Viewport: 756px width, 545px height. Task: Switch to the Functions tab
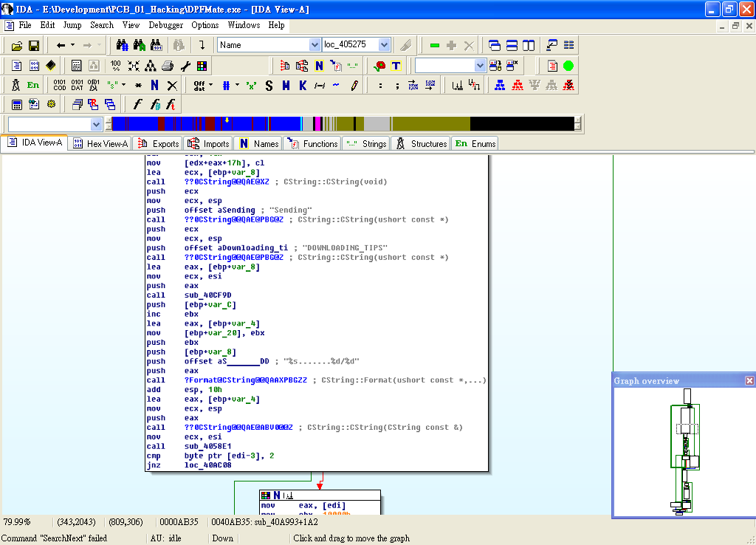[x=312, y=144]
